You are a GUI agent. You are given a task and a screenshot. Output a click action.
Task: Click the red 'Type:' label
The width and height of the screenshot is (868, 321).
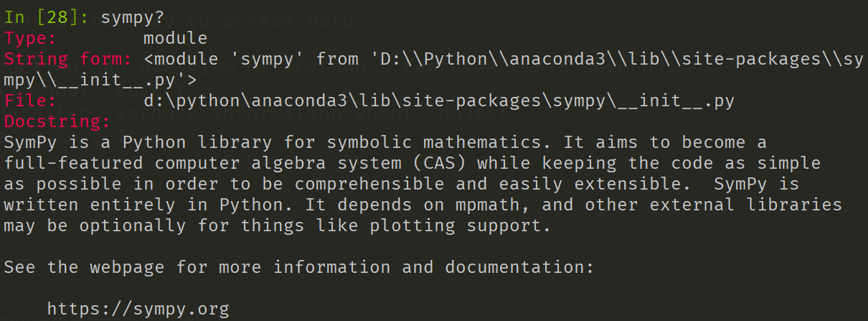tap(30, 39)
